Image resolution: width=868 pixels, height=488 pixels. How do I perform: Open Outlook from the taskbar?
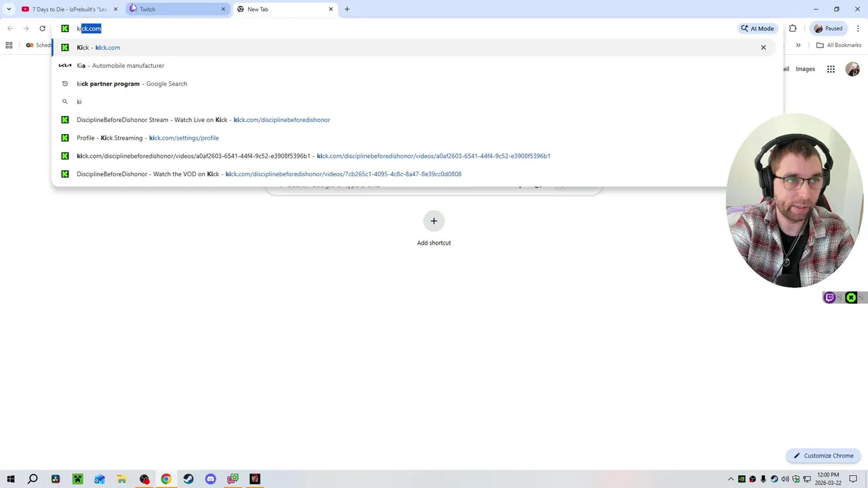pos(100,479)
